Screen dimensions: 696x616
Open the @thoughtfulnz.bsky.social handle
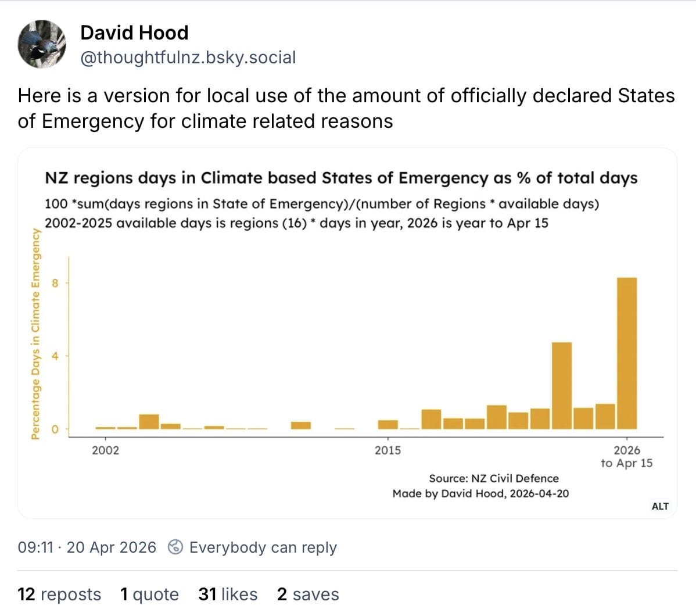[x=188, y=58]
